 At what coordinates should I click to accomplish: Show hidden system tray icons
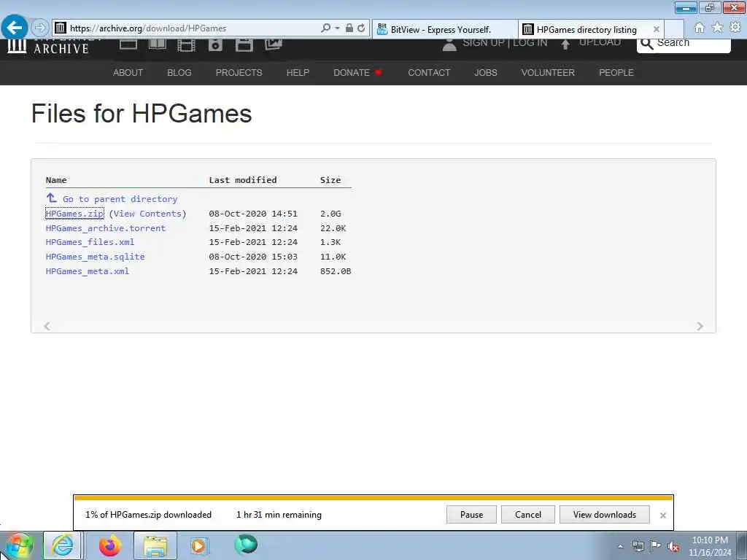(620, 547)
